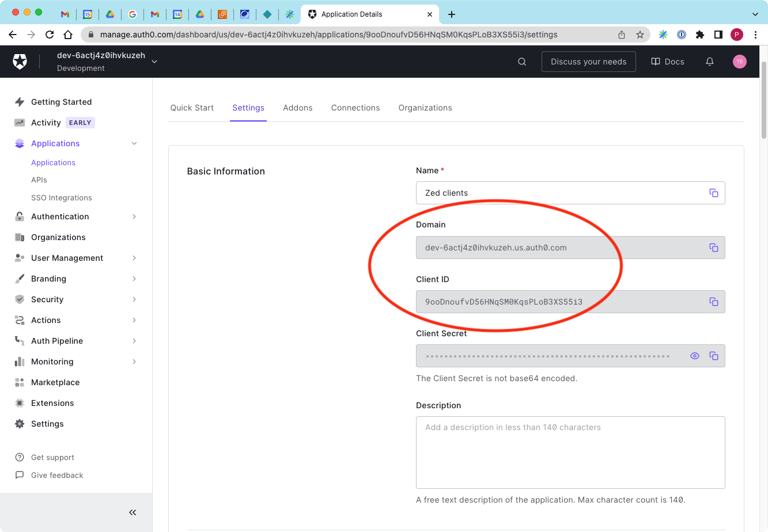This screenshot has width=768, height=532.
Task: Open the notifications bell
Action: (x=710, y=62)
